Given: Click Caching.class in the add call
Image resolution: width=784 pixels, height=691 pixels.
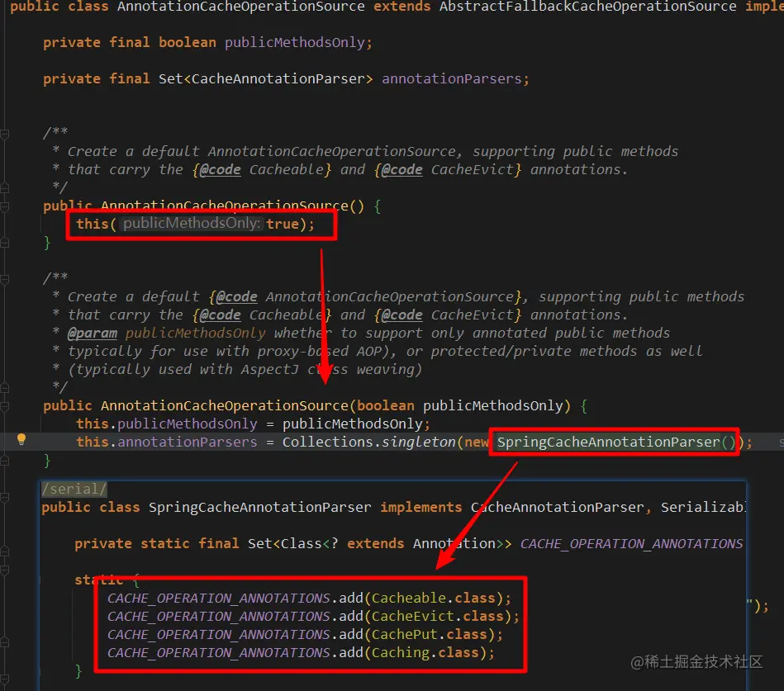Looking at the screenshot, I should click(x=425, y=652).
